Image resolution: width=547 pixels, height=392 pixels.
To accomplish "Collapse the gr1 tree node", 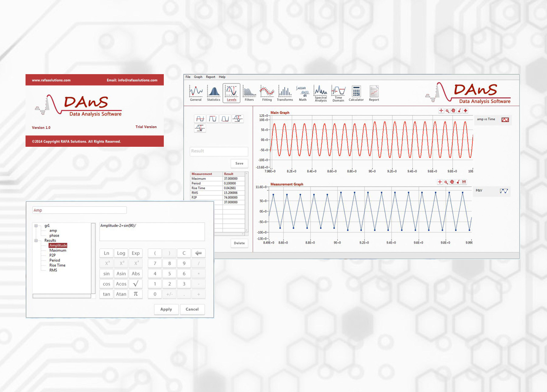I will pyautogui.click(x=36, y=226).
